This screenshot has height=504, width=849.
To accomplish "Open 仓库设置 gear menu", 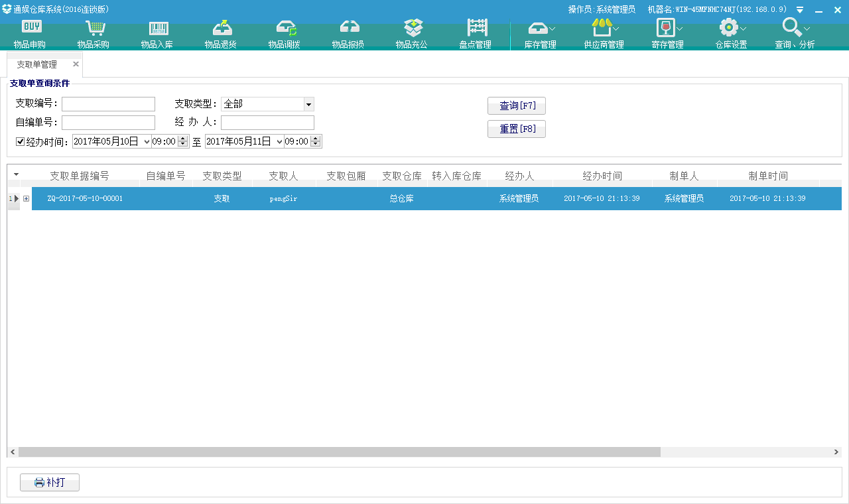I will pyautogui.click(x=732, y=33).
